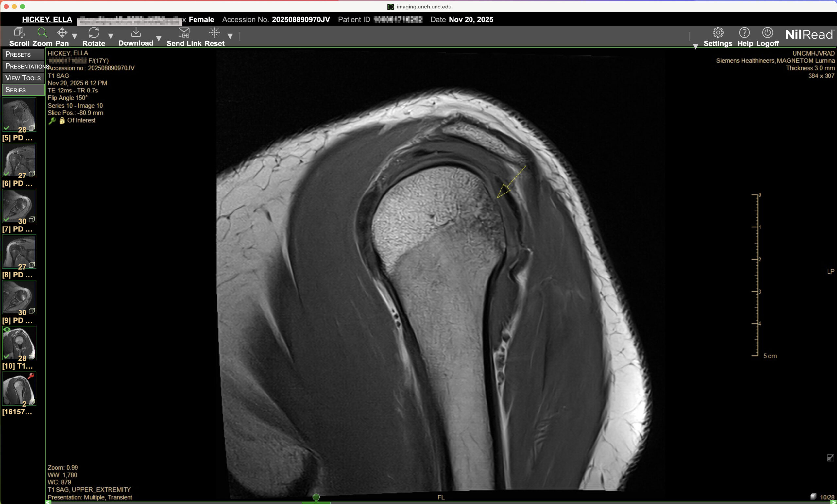Open the Help question mark
The height and width of the screenshot is (504, 837).
[x=744, y=33]
